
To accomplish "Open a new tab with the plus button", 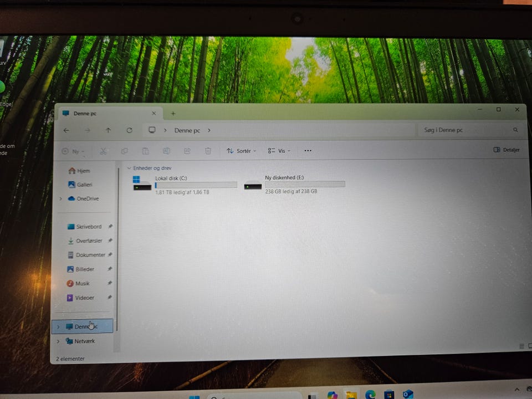I will tap(173, 114).
